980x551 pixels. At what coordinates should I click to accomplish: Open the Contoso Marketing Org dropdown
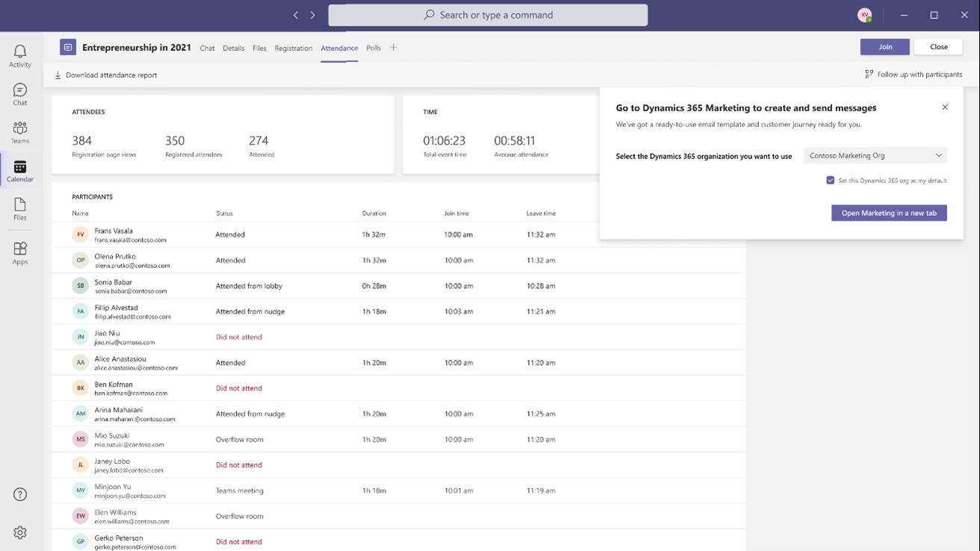[874, 155]
